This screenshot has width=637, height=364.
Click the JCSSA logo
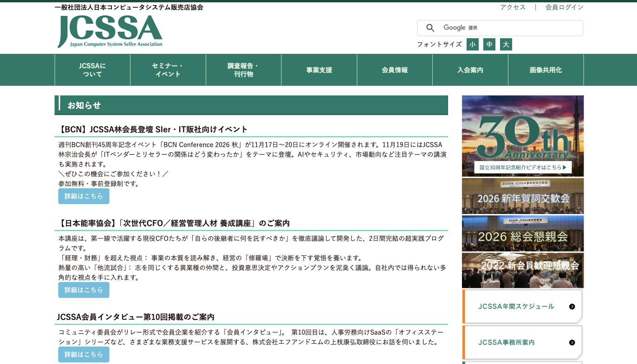click(110, 31)
